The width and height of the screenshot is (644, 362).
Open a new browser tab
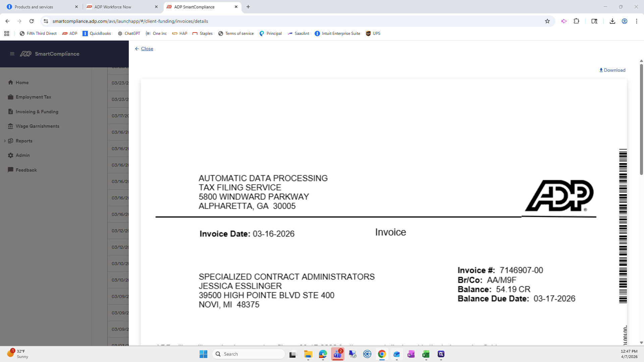[248, 7]
